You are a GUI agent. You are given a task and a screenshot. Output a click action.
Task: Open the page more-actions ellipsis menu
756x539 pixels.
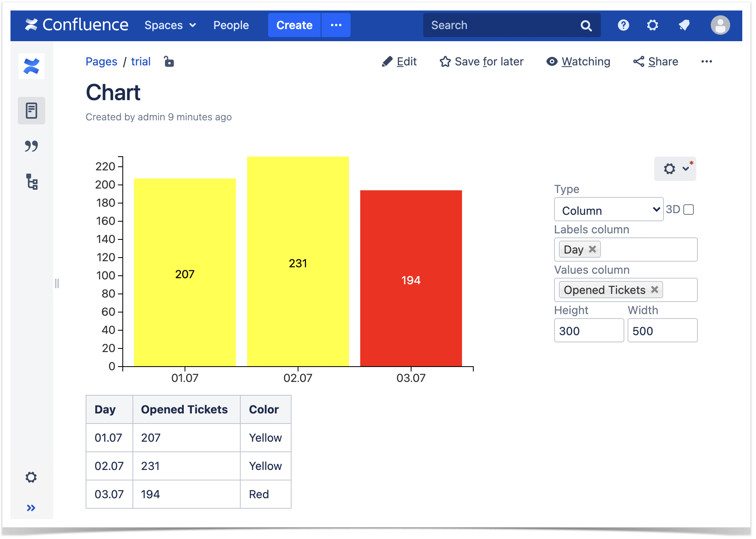click(x=707, y=61)
